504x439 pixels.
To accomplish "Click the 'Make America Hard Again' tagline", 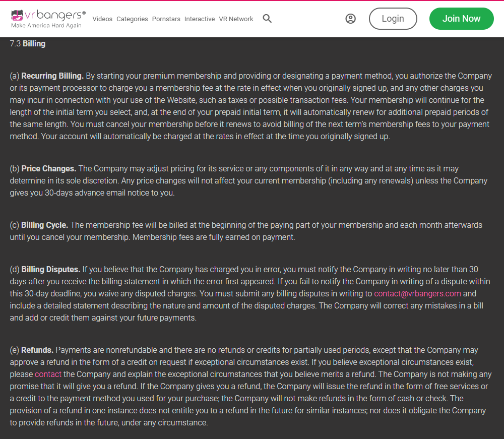I will pos(46,25).
